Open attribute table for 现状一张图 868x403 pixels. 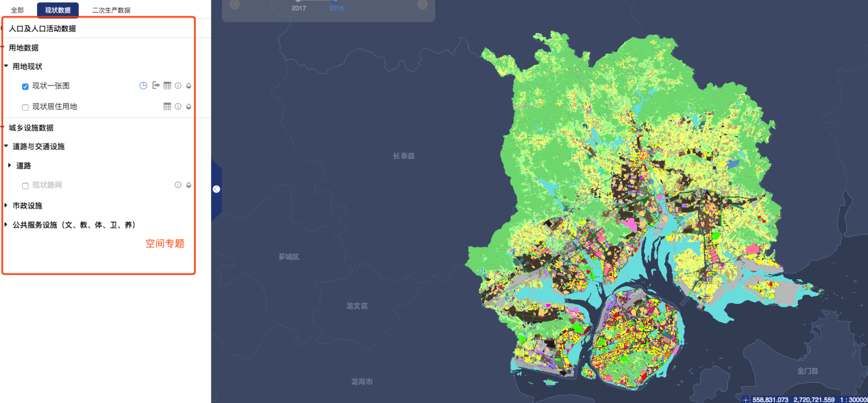click(x=167, y=86)
